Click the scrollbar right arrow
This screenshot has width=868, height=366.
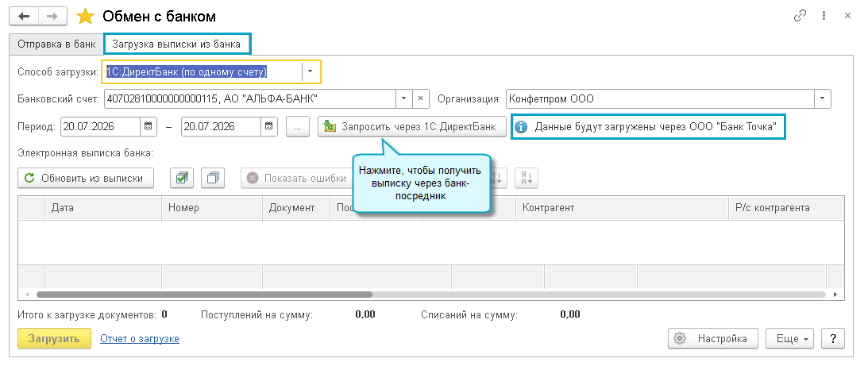[836, 295]
